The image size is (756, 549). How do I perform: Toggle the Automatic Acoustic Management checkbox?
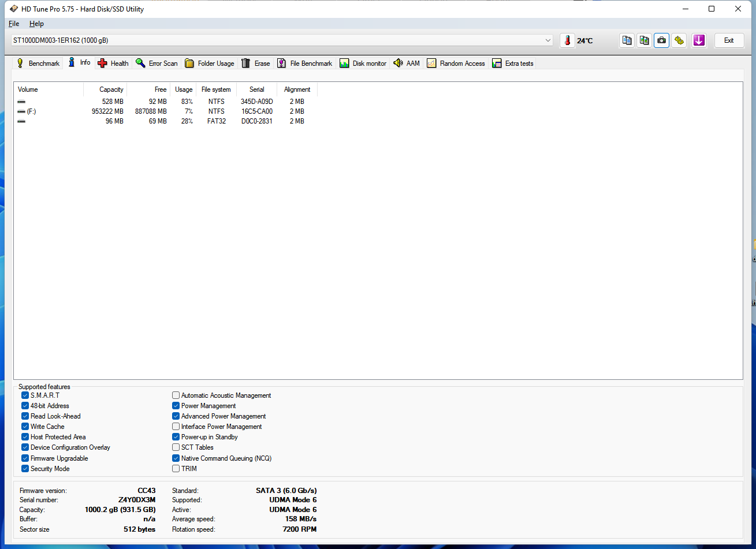tap(176, 395)
